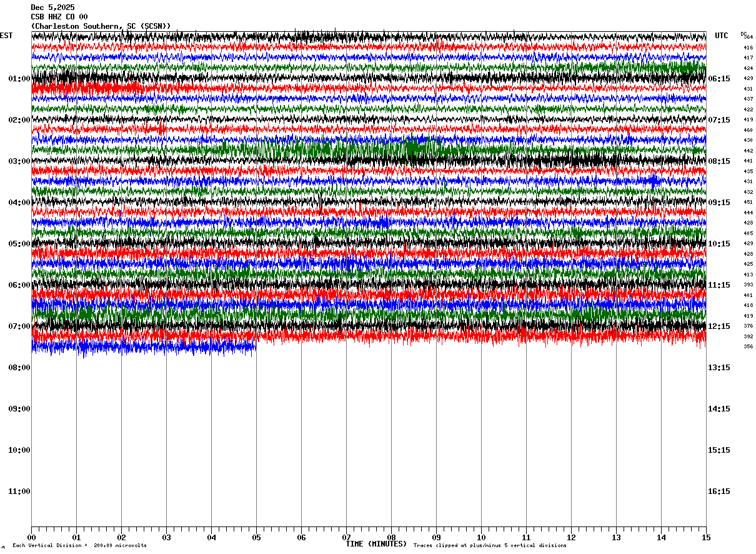Screen dimensions: 756x554
Task: Pick the 15:15 UTC time label
Action: coord(719,450)
